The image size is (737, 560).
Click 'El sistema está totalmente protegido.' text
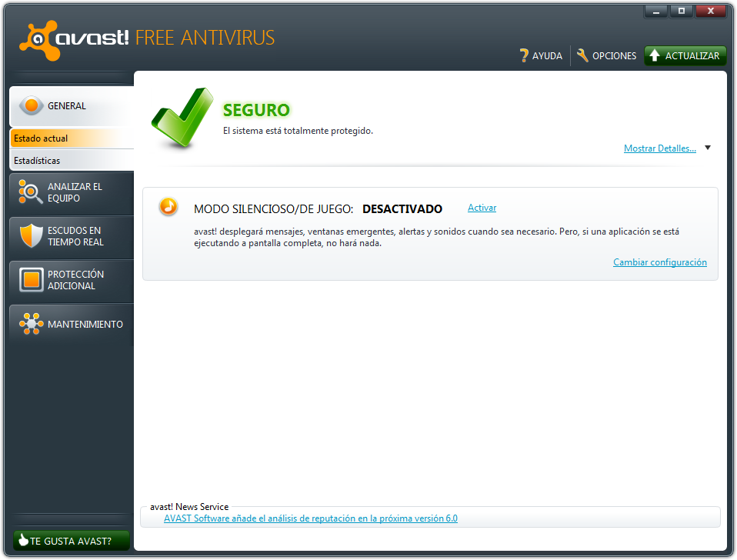(x=298, y=131)
